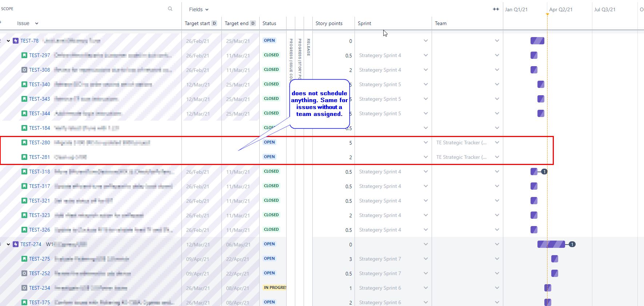Open Team dropdown for TEST-281 row
644x306 pixels.
[497, 157]
